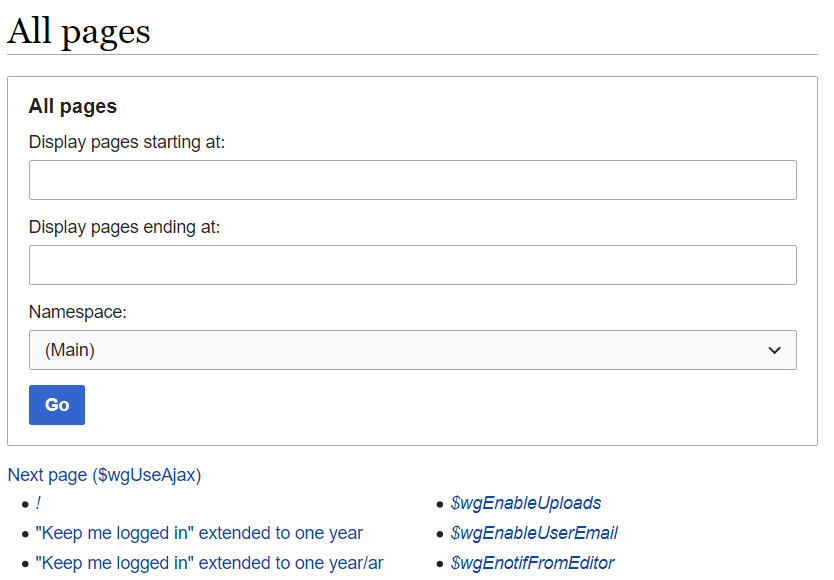Click the bullet before the "!" link
The image size is (834, 580).
tap(25, 505)
